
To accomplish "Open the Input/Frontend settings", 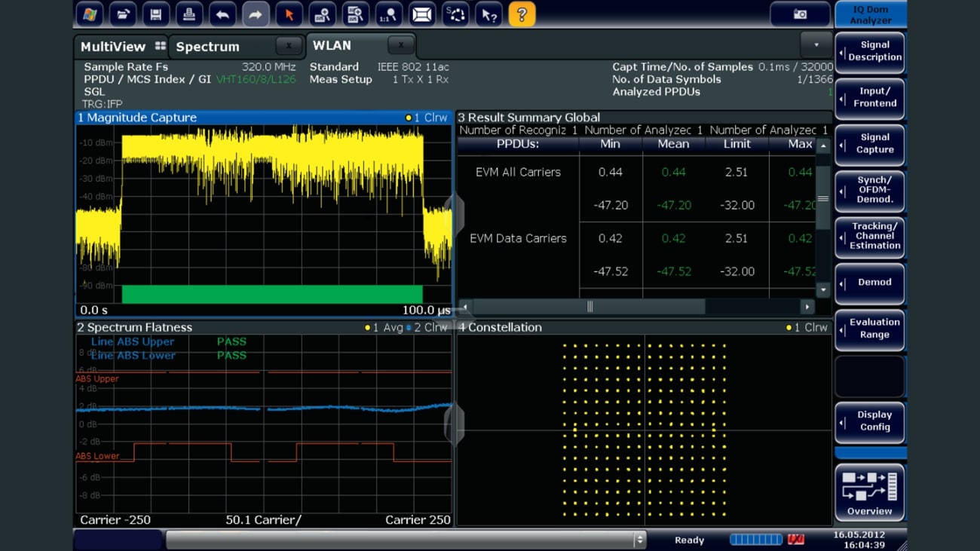I will tap(870, 99).
